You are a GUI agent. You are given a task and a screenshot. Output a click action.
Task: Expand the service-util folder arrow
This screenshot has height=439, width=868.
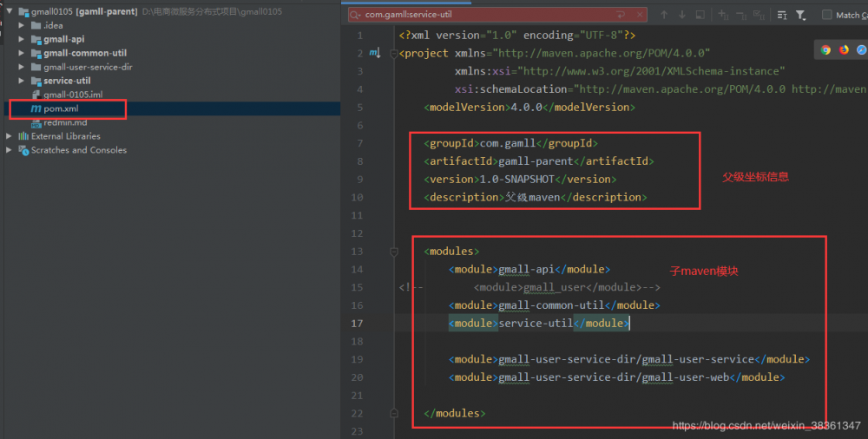coord(23,81)
